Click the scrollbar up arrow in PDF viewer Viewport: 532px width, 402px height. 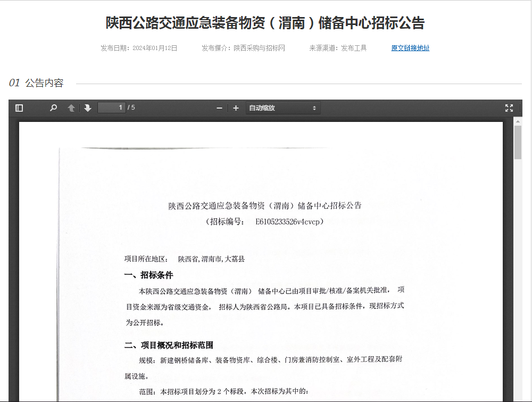click(518, 121)
